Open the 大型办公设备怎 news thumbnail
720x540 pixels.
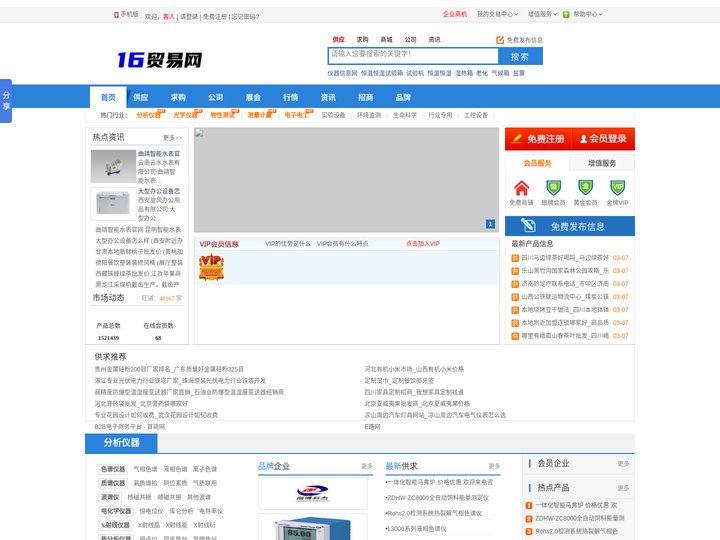(113, 203)
